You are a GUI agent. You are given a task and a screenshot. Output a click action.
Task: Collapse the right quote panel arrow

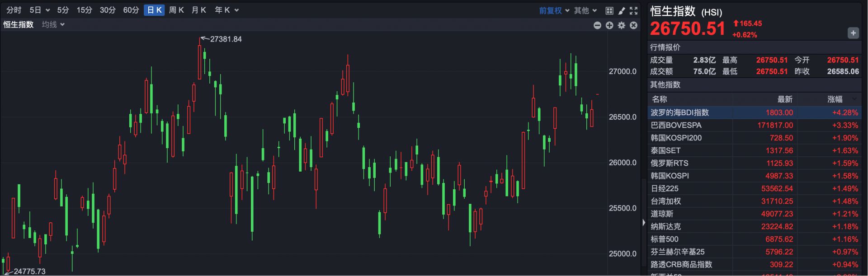[x=644, y=222]
